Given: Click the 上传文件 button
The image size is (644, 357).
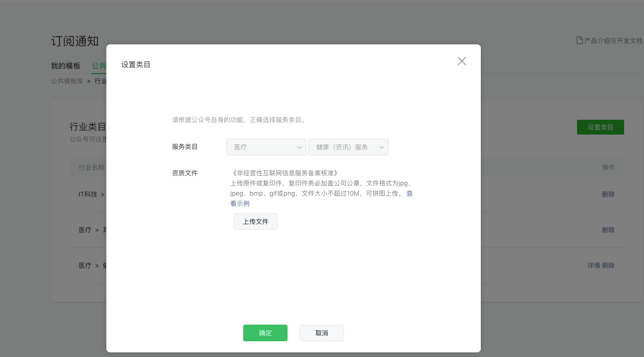Looking at the screenshot, I should point(256,222).
